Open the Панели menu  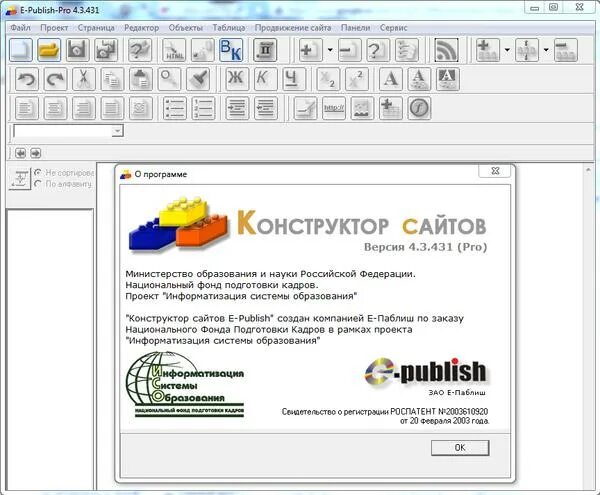pyautogui.click(x=355, y=28)
